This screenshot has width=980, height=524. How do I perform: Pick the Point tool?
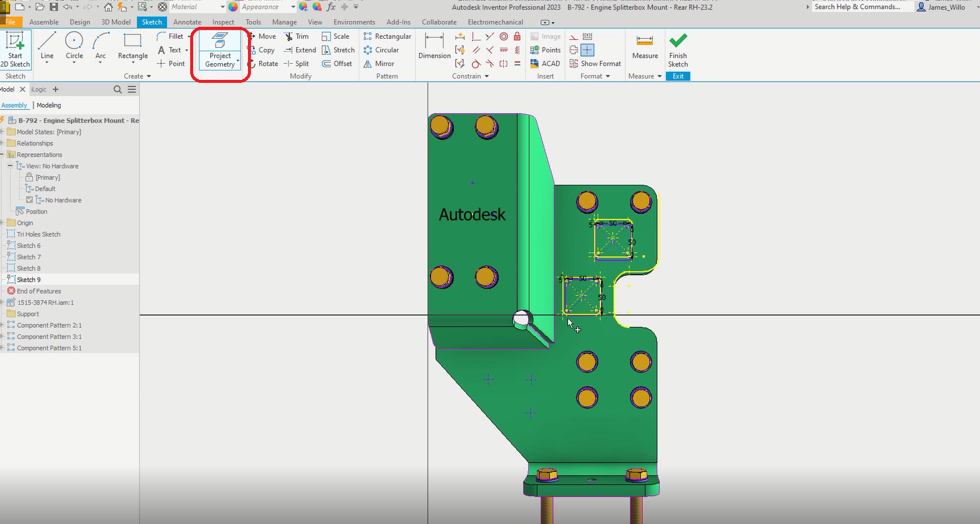click(171, 64)
